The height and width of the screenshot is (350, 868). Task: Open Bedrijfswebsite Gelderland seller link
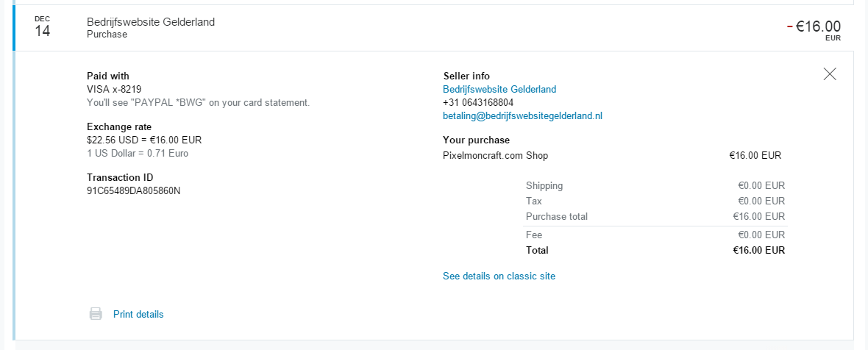pyautogui.click(x=499, y=89)
